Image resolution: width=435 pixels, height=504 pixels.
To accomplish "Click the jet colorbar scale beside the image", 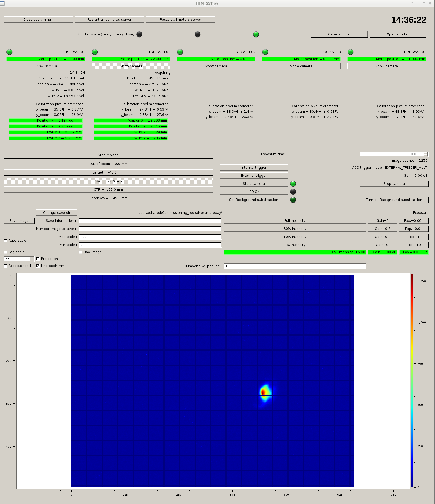I will pos(412,381).
